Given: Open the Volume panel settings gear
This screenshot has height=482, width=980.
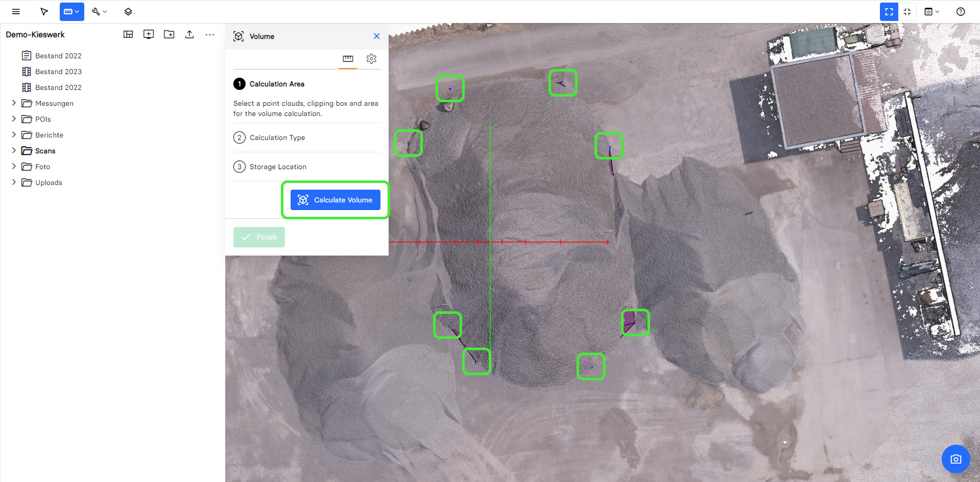Looking at the screenshot, I should pyautogui.click(x=371, y=59).
